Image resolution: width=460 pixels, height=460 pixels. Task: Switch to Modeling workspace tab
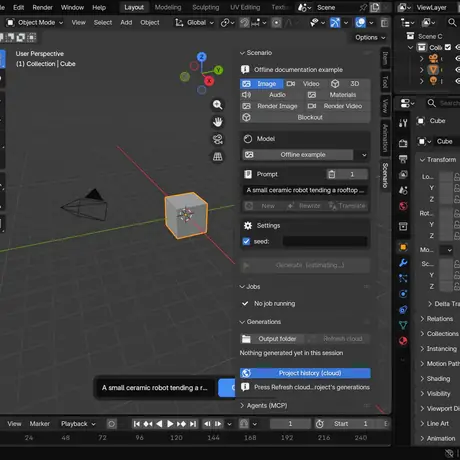point(168,7)
